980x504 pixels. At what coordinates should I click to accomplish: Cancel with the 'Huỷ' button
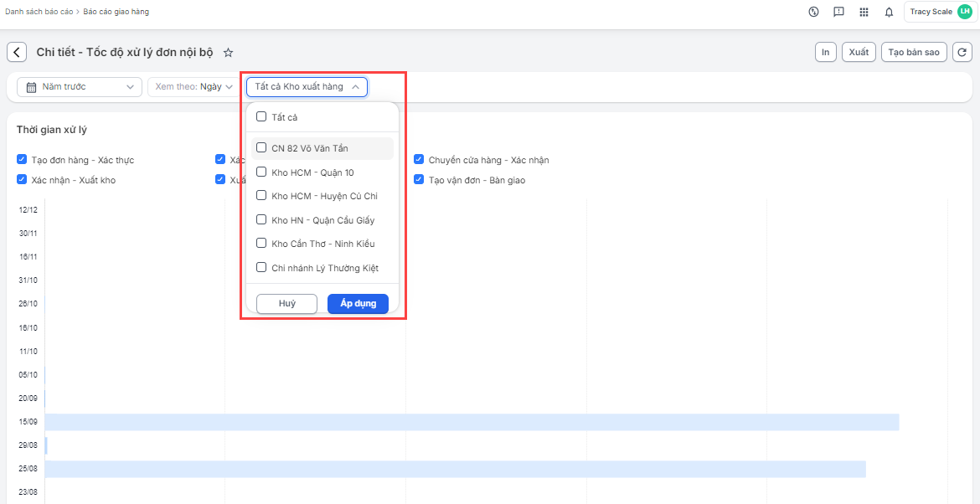click(286, 304)
